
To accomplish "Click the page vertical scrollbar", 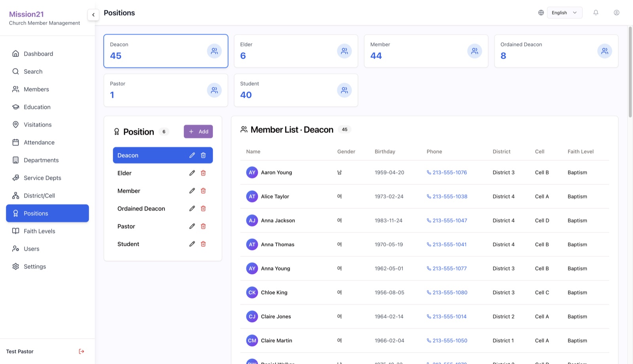I will (x=630, y=72).
